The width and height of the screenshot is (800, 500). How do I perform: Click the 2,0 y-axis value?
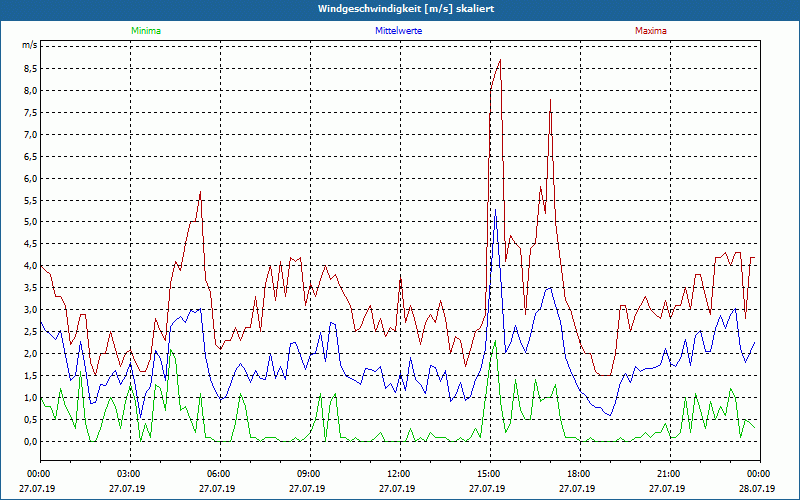tap(30, 354)
